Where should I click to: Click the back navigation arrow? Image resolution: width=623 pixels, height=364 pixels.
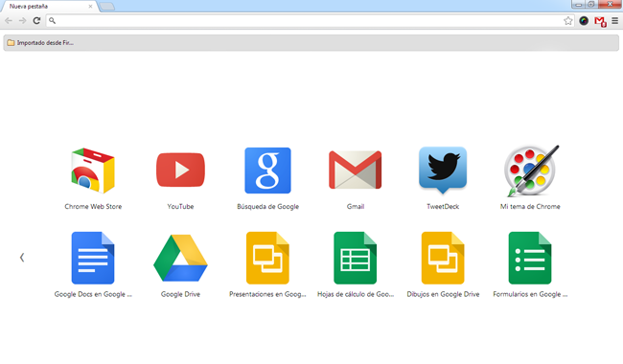click(9, 21)
